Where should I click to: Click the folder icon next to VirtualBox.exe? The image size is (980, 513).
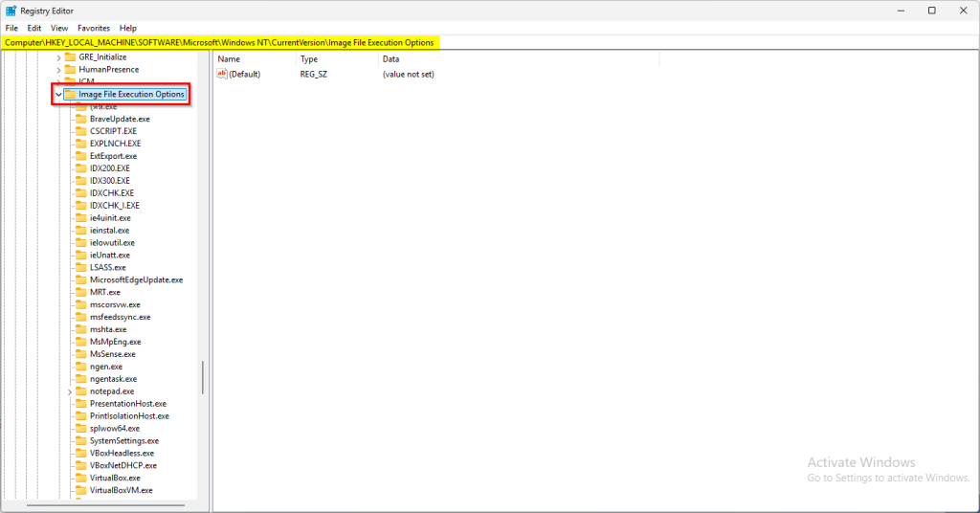point(82,478)
